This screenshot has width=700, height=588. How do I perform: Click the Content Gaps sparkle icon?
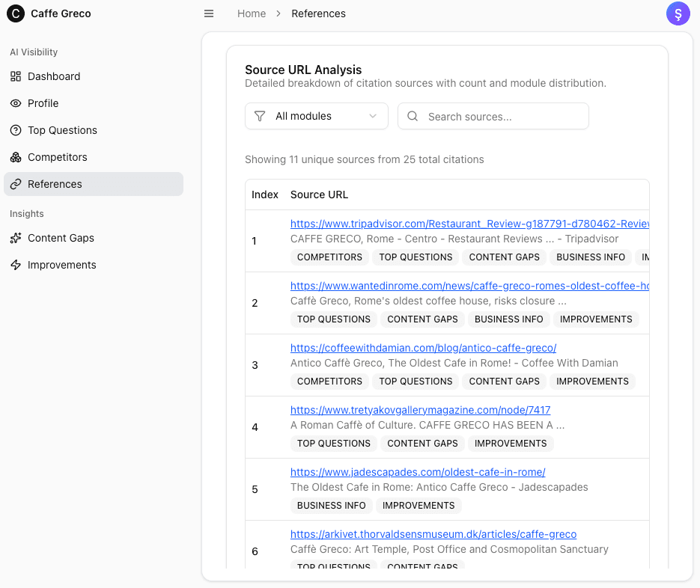[16, 238]
